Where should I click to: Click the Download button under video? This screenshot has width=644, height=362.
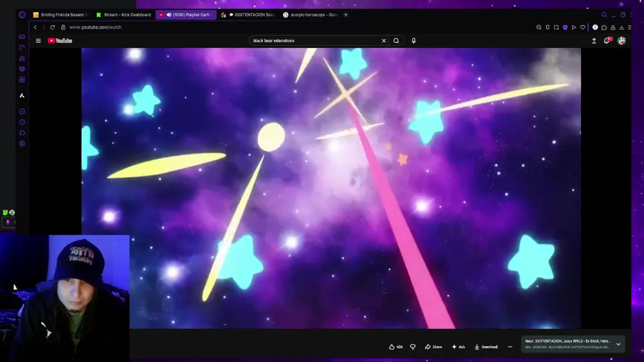pos(486,346)
